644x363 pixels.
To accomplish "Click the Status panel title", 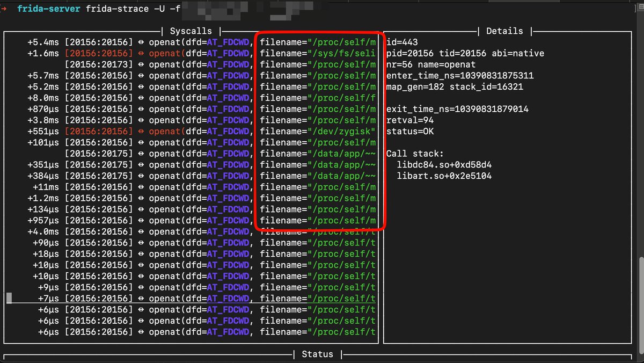I will pyautogui.click(x=317, y=354).
